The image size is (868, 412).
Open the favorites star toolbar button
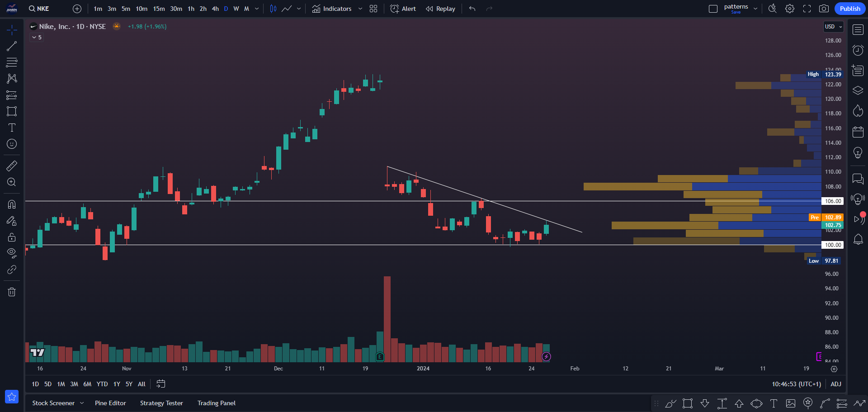pyautogui.click(x=12, y=397)
